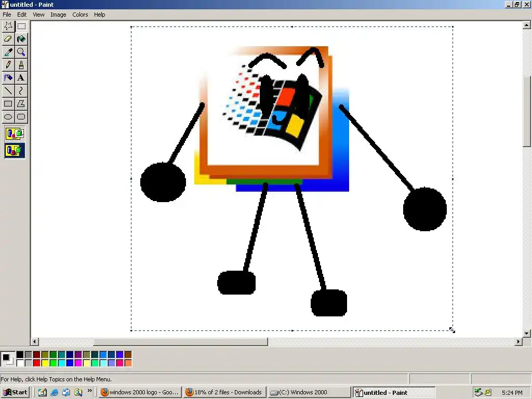The height and width of the screenshot is (399, 532).
Task: Choose the magenta color swatch
Action: click(x=78, y=363)
